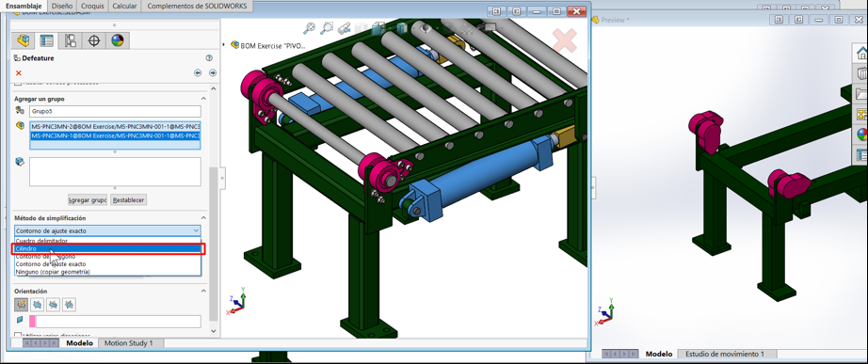Screen dimensions: 868x364
Task: Click the Previous View icon
Action: click(x=345, y=27)
